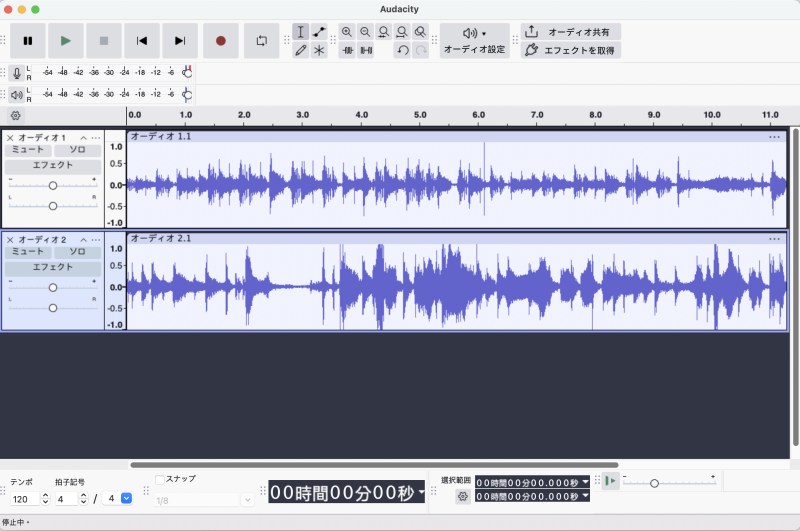
Task: Collapse track オーディオ 2
Action: click(83, 240)
